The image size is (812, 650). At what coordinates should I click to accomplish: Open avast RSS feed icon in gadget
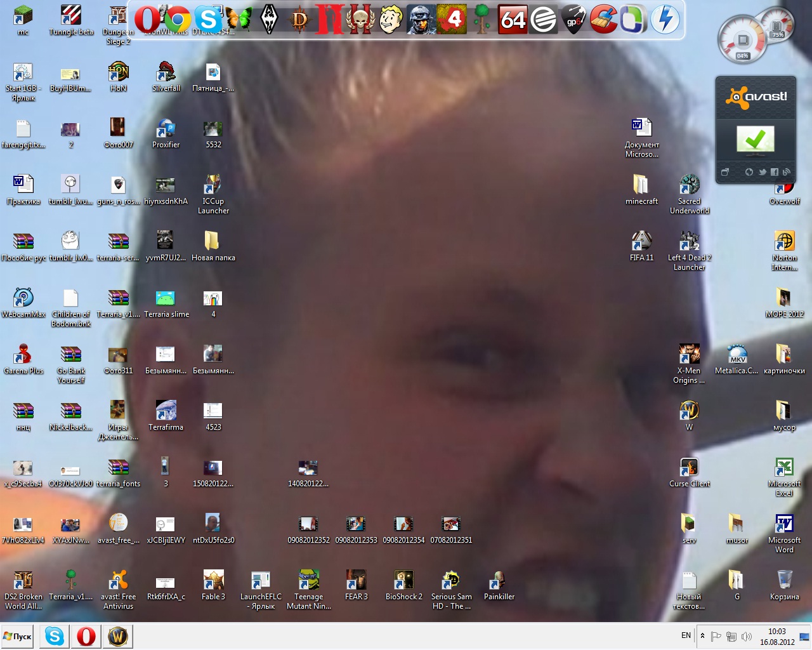[x=786, y=172]
